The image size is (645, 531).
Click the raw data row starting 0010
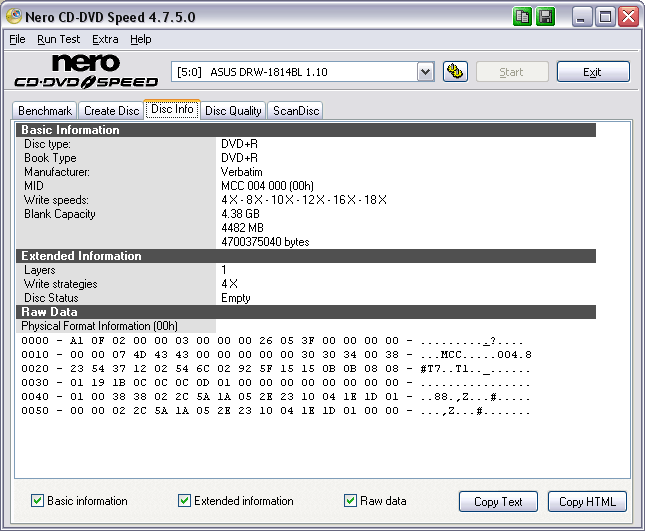tap(276, 355)
